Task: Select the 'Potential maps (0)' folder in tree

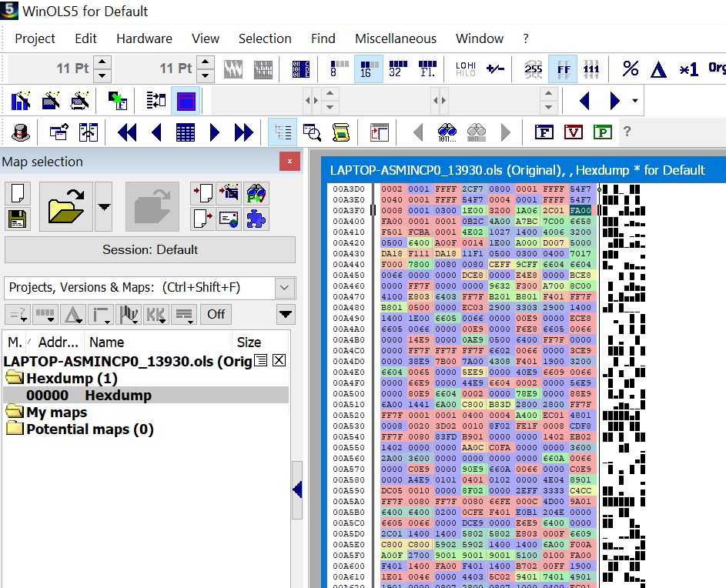Action: 89,429
